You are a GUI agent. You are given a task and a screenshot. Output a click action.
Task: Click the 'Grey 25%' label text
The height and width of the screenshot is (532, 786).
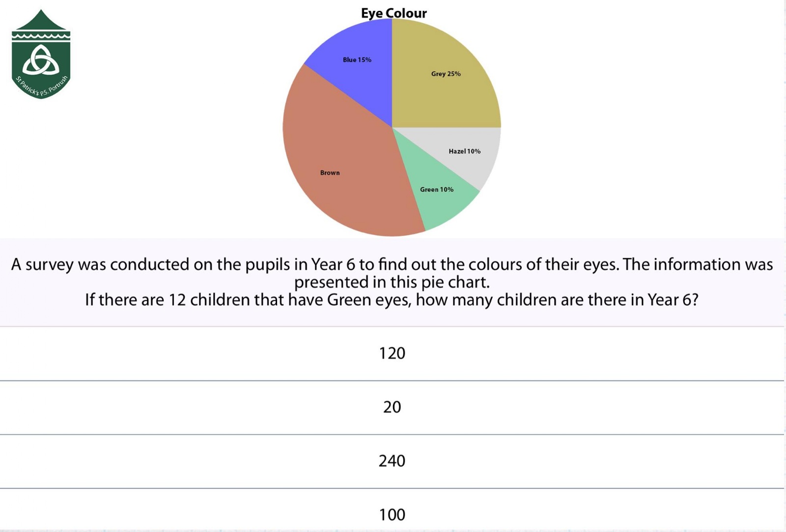446,74
